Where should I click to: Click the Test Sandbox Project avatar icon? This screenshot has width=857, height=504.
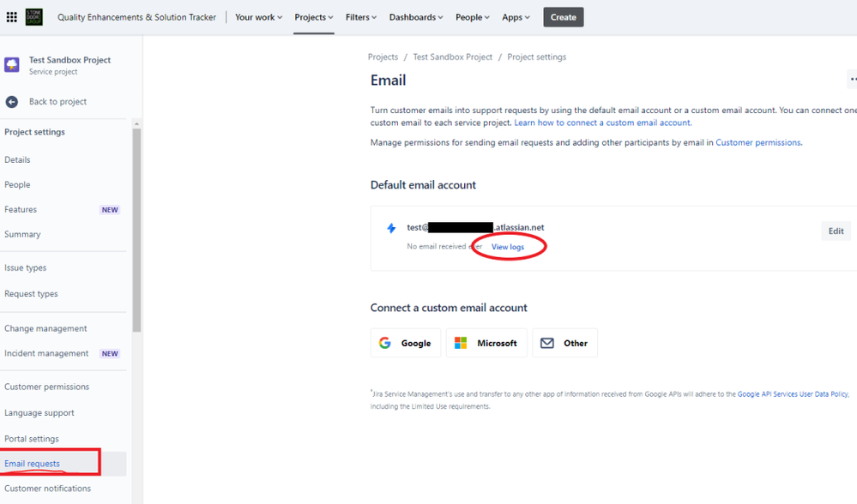(x=12, y=65)
